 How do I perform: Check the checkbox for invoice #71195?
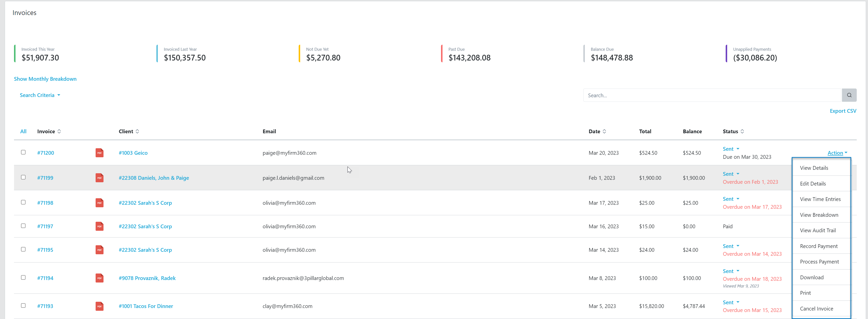(23, 249)
